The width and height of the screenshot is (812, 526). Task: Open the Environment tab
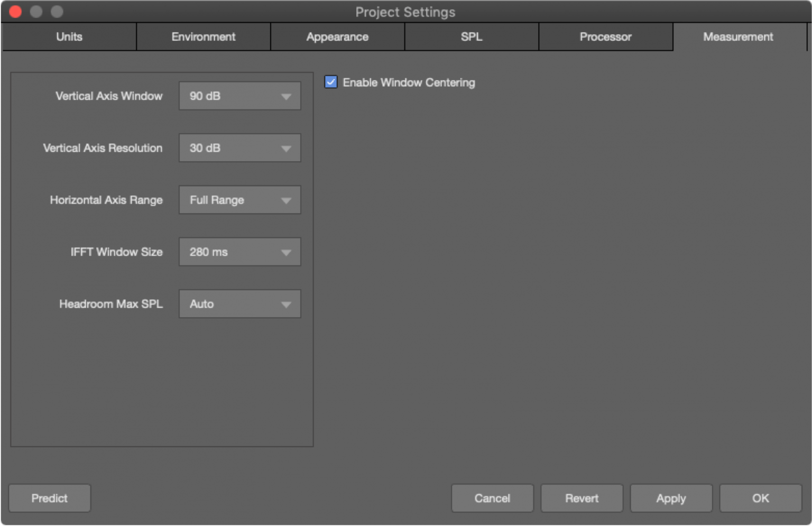(x=204, y=37)
